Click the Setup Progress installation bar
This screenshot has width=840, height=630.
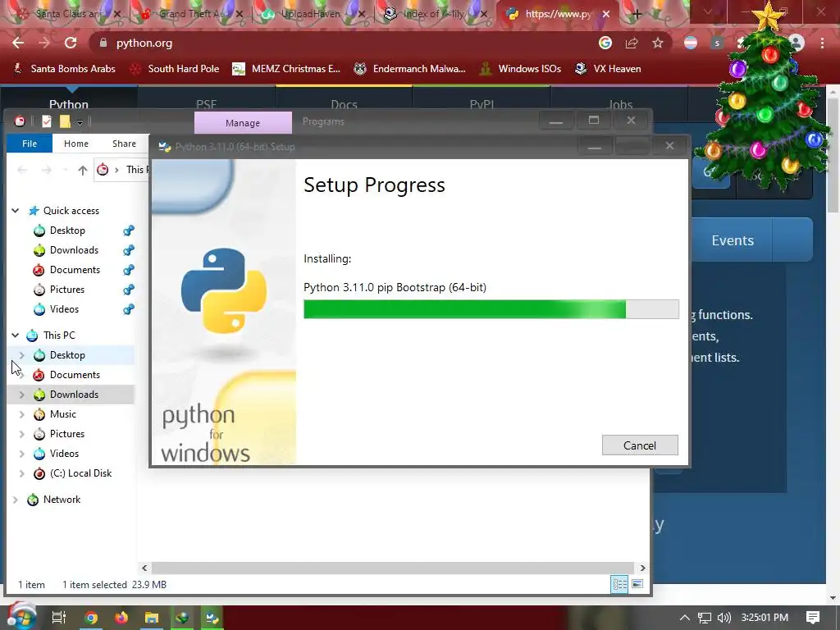[491, 309]
